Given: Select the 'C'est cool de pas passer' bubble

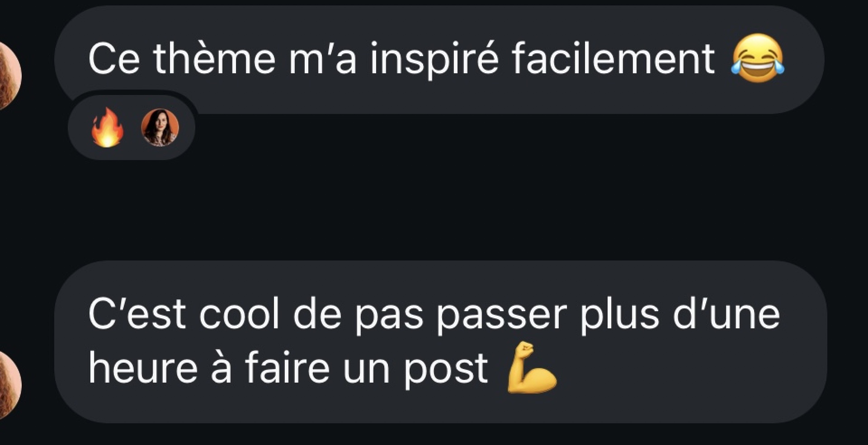Looking at the screenshot, I should click(x=440, y=342).
